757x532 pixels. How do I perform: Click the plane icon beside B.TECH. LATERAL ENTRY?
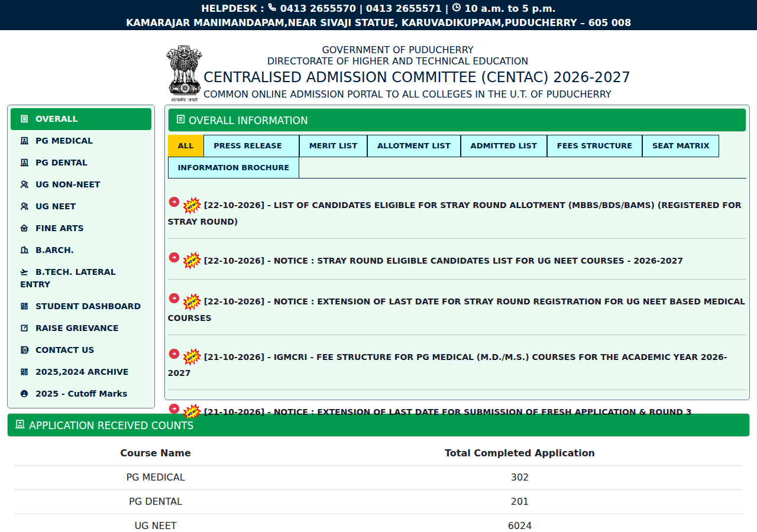point(24,272)
